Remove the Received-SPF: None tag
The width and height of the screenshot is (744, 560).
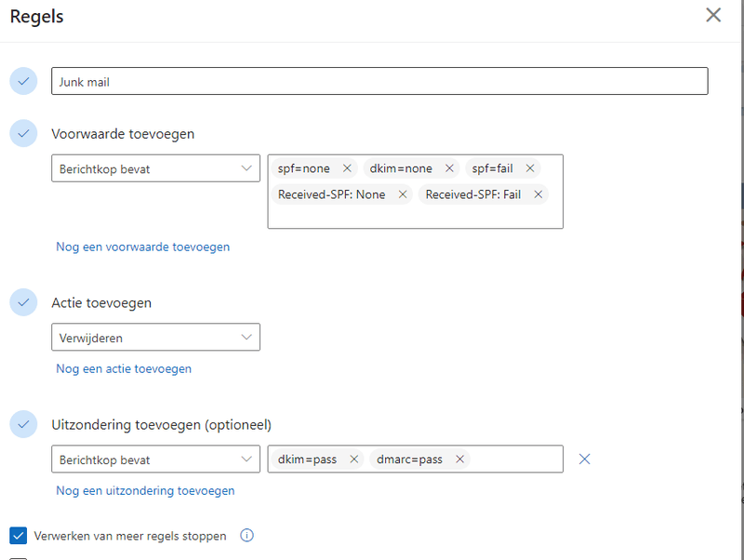[403, 194]
